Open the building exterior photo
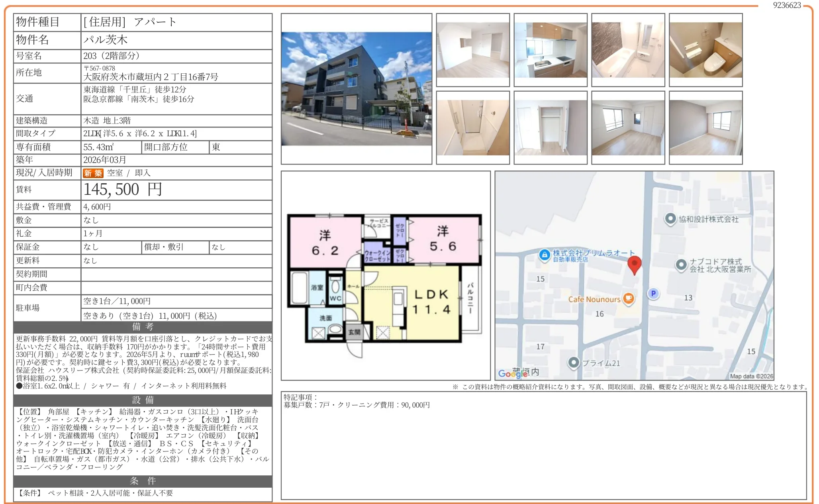Screen dimensions: 819x504 click(356, 89)
